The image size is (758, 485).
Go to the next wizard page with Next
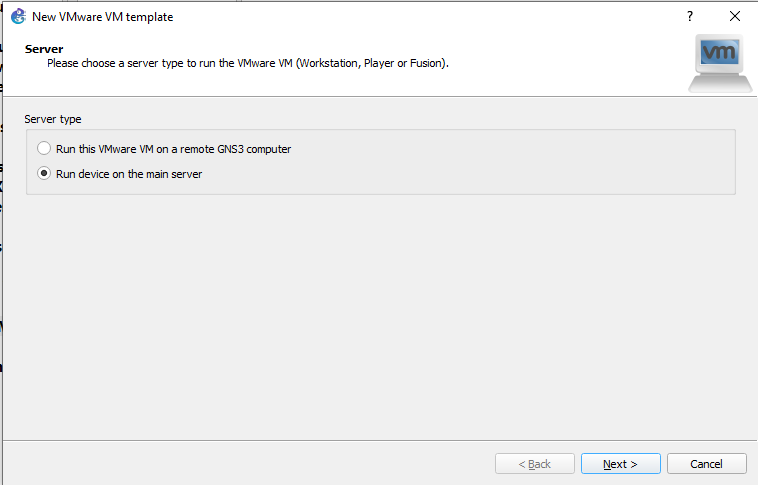coord(621,464)
